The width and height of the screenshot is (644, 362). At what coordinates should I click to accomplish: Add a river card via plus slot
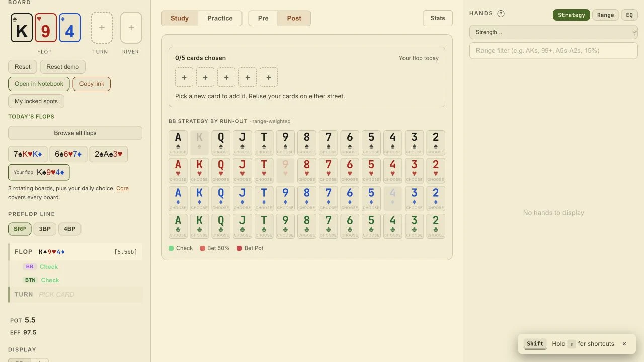pyautogui.click(x=131, y=28)
